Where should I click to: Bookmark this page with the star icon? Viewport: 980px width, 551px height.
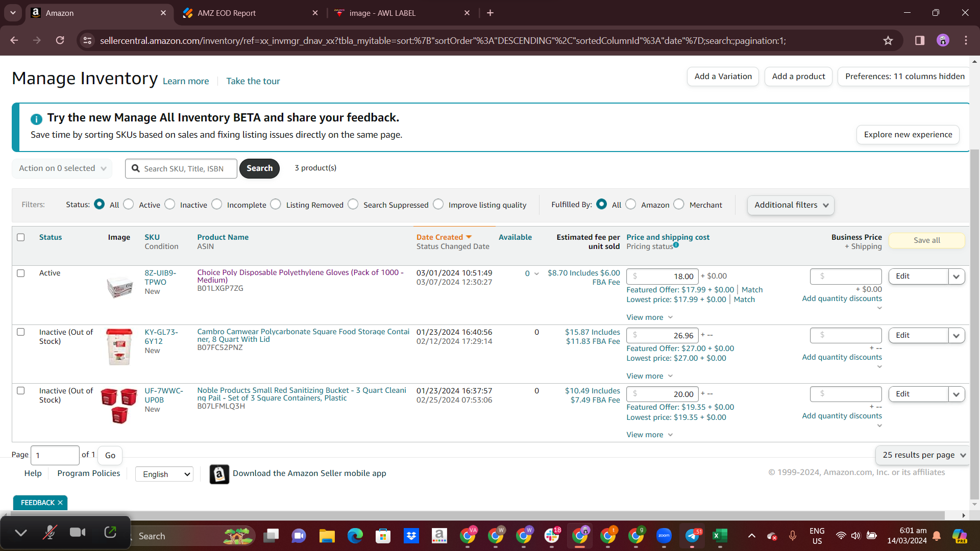tap(888, 40)
